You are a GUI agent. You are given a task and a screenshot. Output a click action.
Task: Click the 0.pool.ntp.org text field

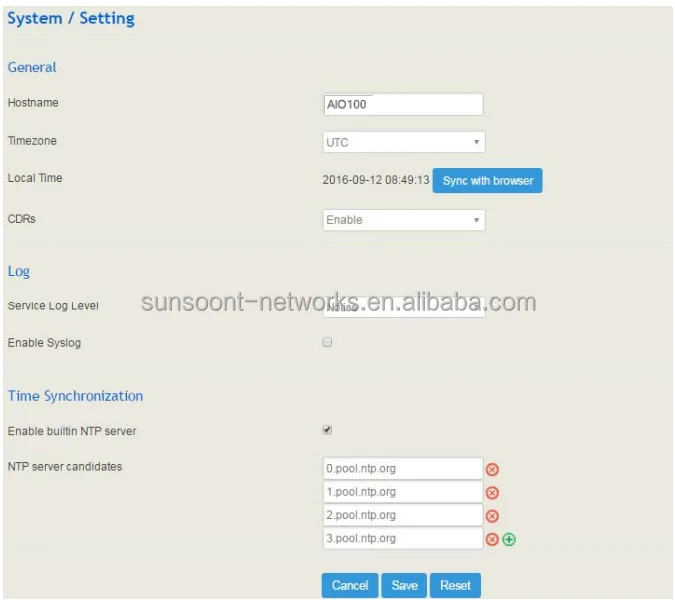click(403, 468)
